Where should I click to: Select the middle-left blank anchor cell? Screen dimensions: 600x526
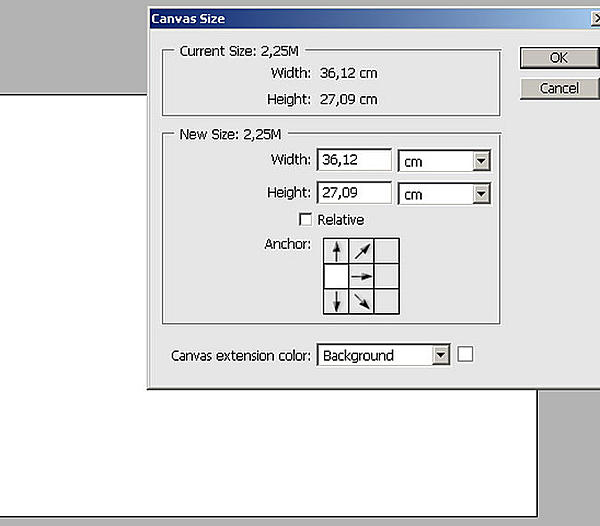336,276
